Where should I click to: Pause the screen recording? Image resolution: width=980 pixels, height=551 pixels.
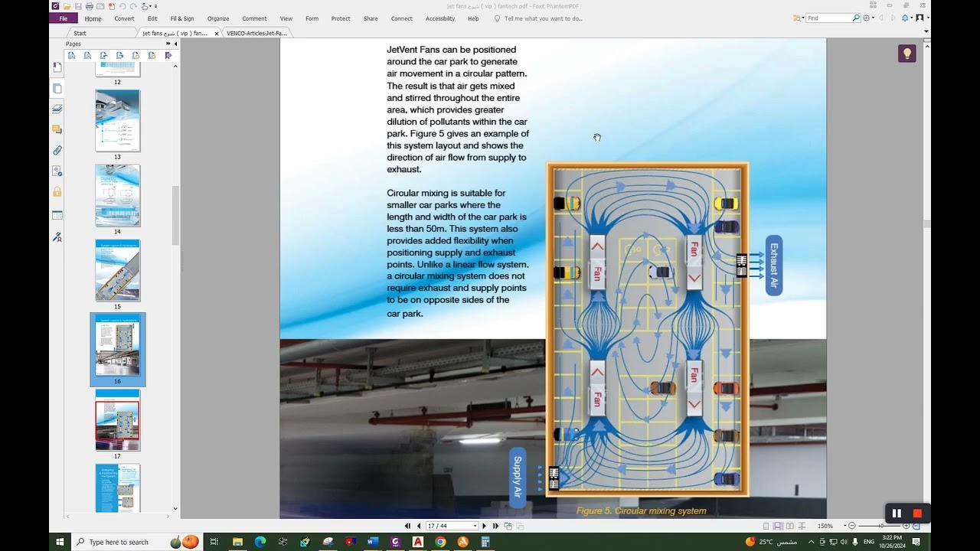click(897, 514)
